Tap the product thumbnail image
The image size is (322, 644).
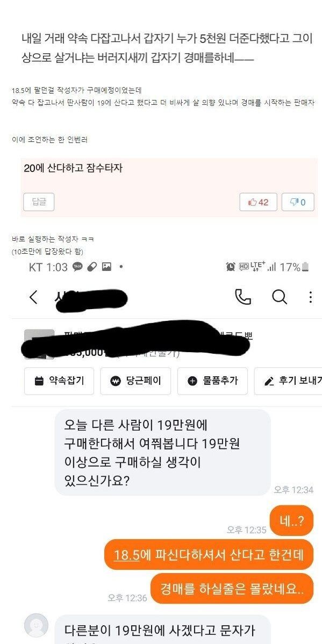click(39, 344)
